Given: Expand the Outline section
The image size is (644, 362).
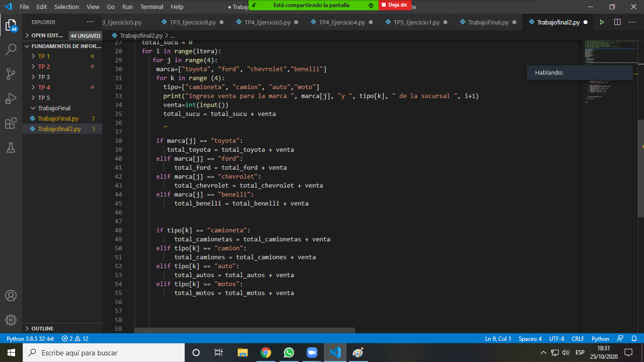Looking at the screenshot, I should (x=62, y=329).
